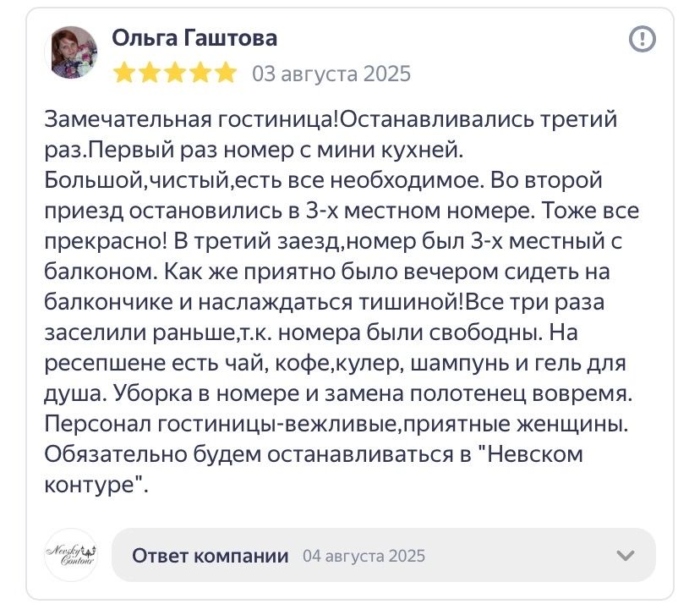This screenshot has width=700, height=604.
Task: Click the reply date 04 августа 2025
Action: [x=364, y=556]
